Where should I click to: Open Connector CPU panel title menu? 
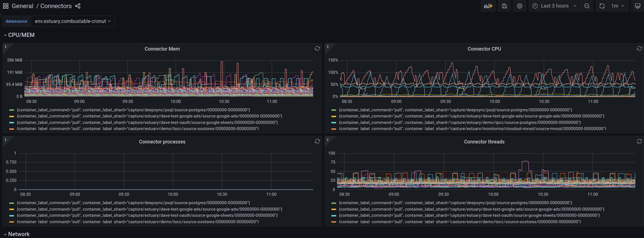[x=484, y=49]
